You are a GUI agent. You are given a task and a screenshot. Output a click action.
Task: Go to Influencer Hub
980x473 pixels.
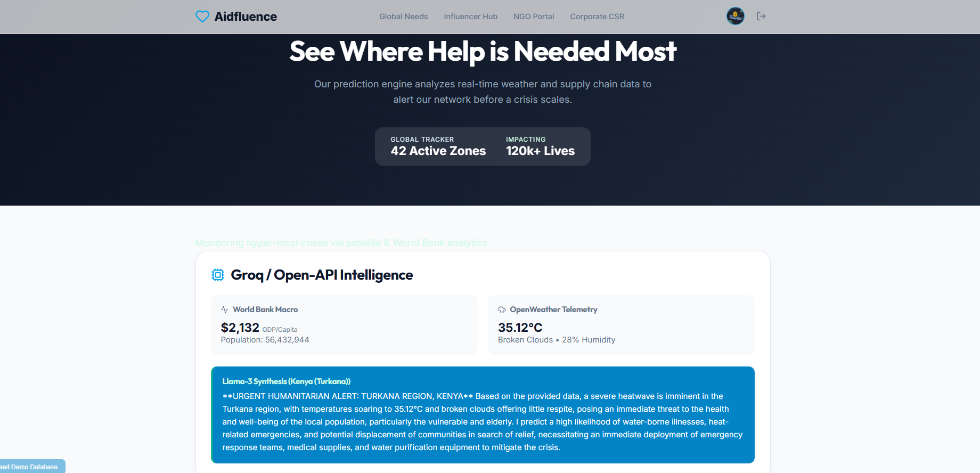[x=471, y=17]
